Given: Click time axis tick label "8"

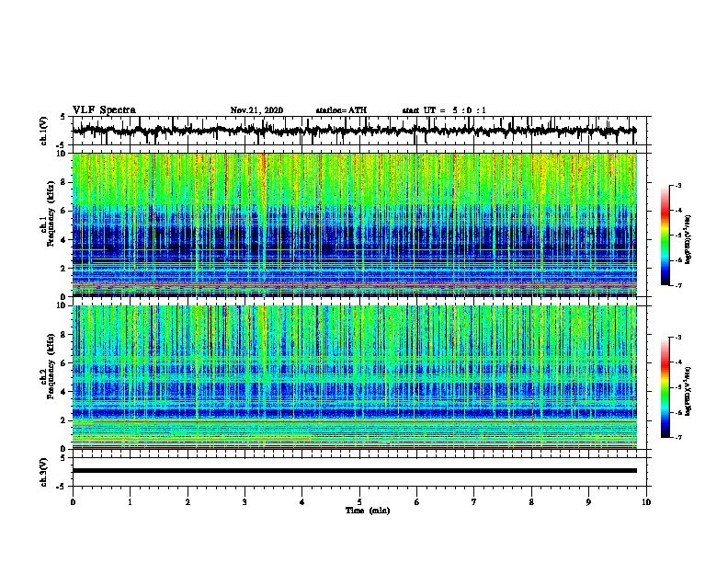Looking at the screenshot, I should coord(531,502).
